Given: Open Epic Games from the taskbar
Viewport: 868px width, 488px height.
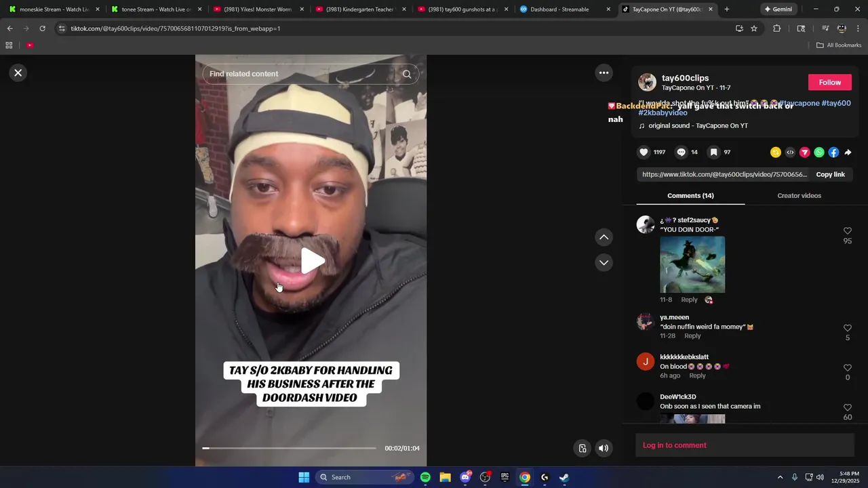Looking at the screenshot, I should click(505, 477).
